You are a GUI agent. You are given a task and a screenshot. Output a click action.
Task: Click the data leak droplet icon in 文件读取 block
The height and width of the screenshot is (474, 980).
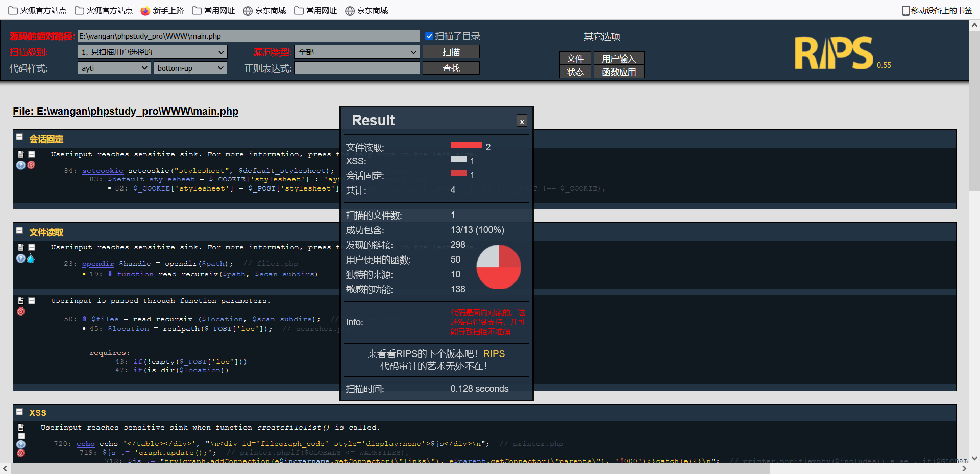(x=31, y=258)
